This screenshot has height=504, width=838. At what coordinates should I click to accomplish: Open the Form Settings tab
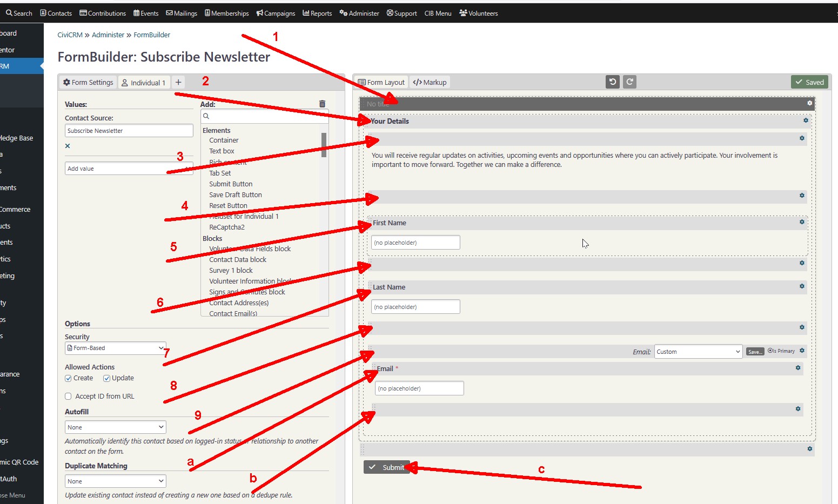click(88, 82)
